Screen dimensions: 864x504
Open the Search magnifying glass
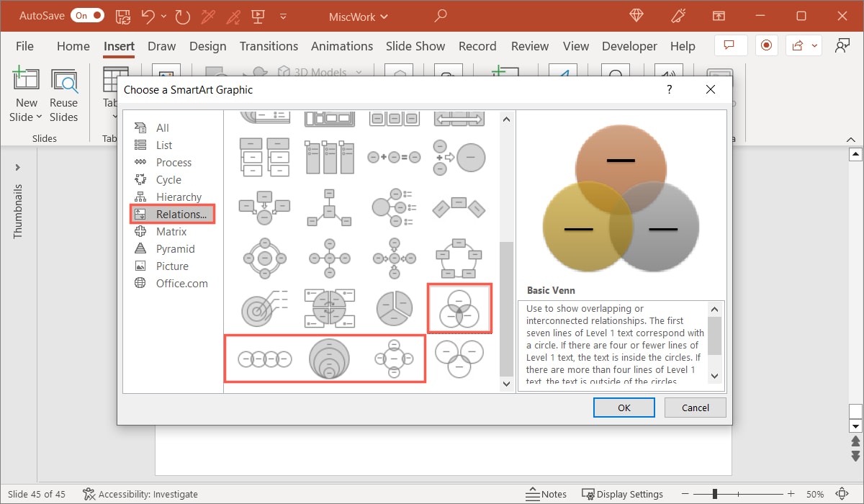[x=440, y=15]
